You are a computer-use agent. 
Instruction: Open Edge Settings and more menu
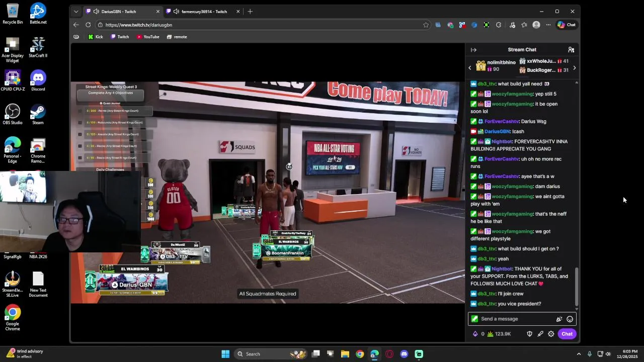tap(548, 25)
